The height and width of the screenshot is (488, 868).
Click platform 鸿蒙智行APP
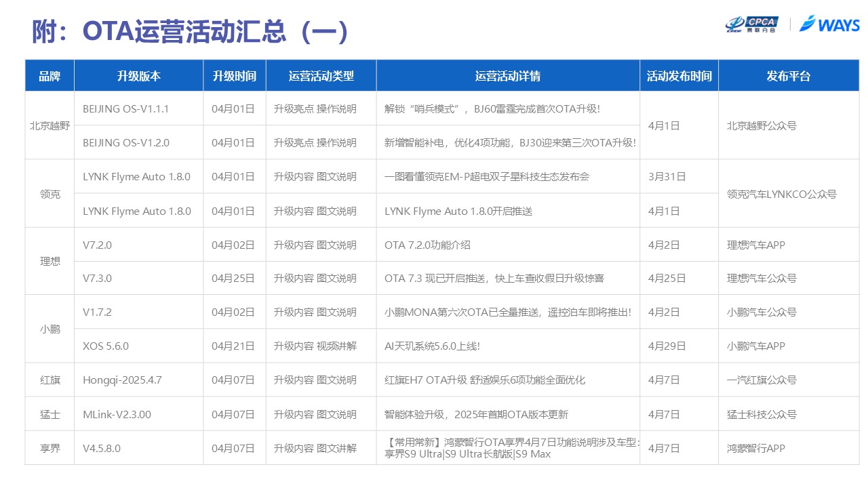pos(756,448)
